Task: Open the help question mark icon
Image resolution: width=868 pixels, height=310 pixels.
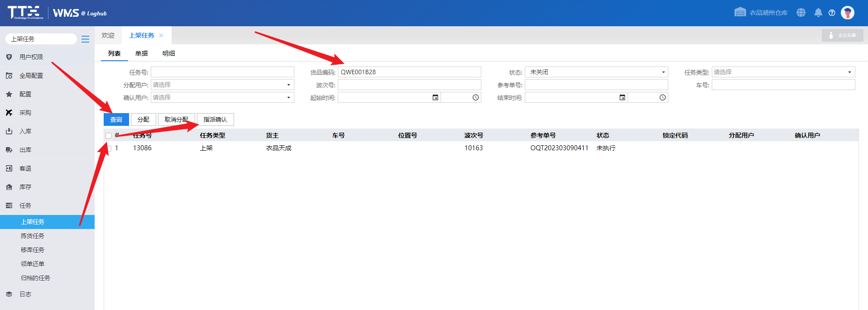Action: pyautogui.click(x=832, y=13)
